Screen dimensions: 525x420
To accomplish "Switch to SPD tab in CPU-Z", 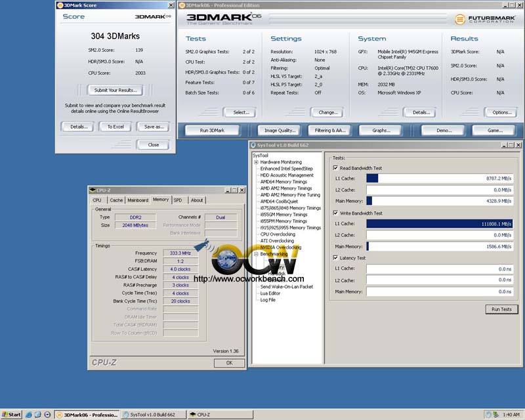I will (x=178, y=200).
